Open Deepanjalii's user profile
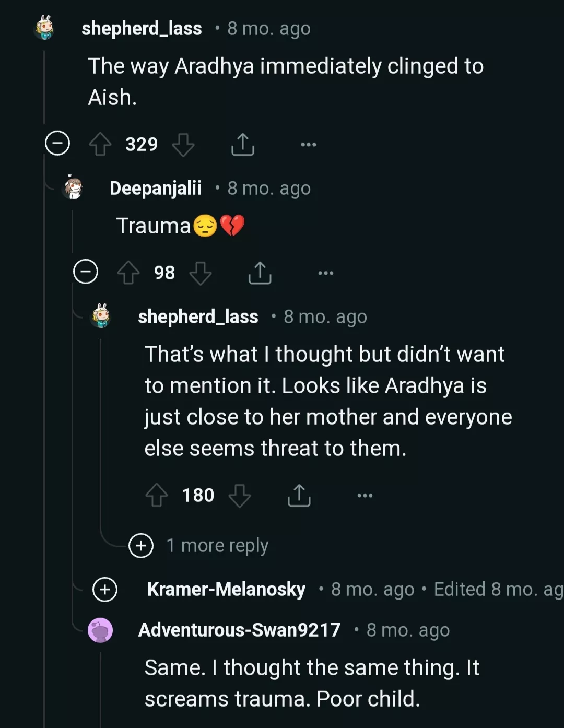 156,188
